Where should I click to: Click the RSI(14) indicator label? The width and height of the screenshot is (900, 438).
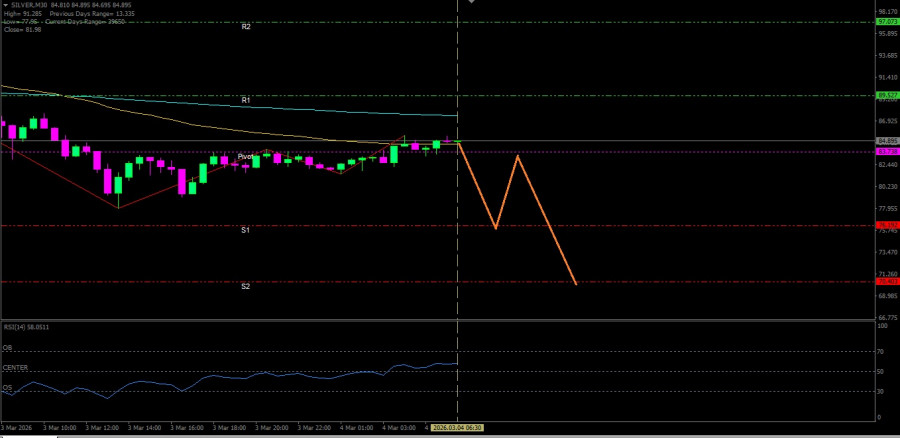click(26, 327)
